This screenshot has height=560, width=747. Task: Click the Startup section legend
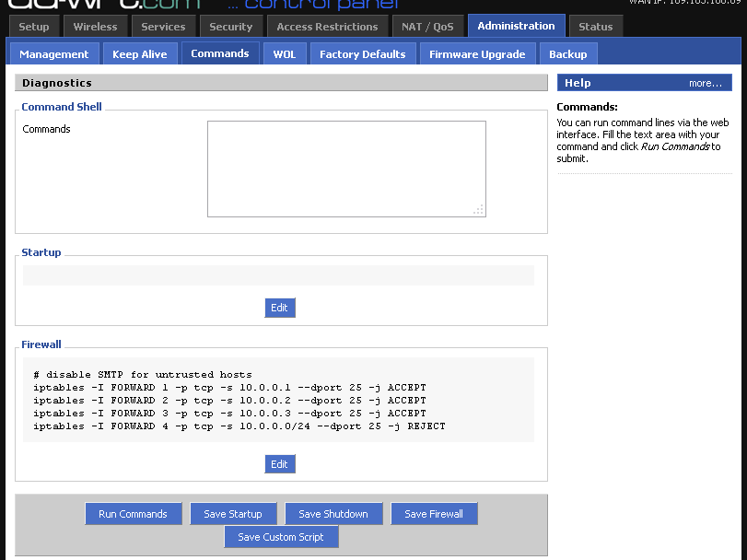41,252
